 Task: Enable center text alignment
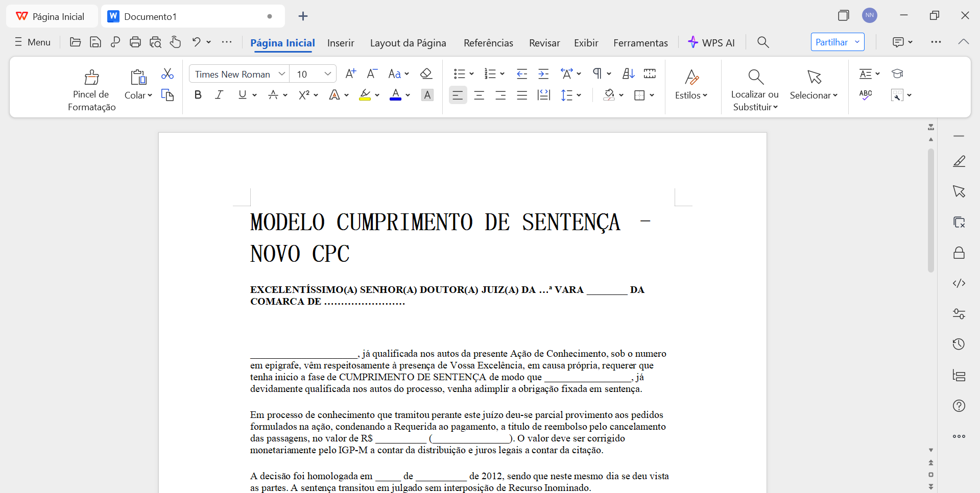[x=479, y=95]
